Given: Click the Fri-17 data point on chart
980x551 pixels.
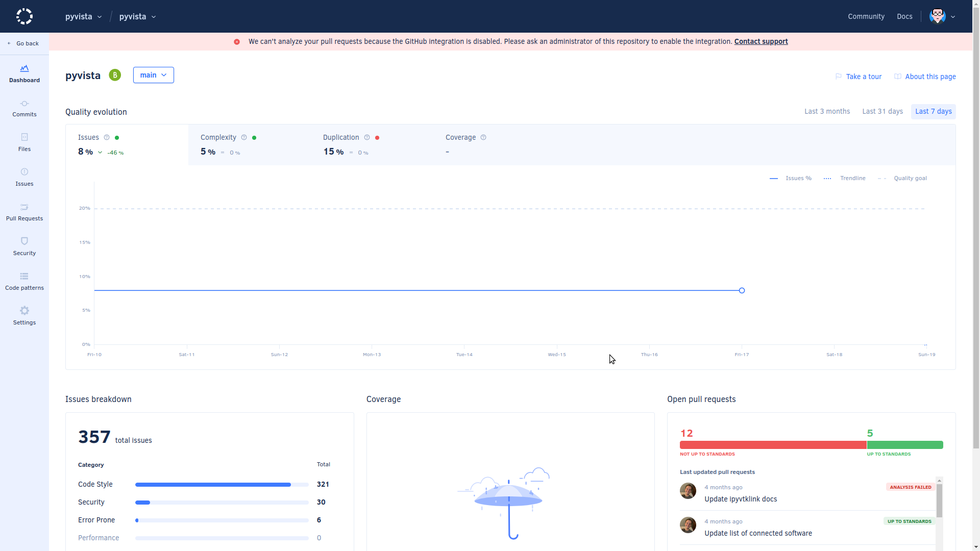Looking at the screenshot, I should [x=742, y=291].
